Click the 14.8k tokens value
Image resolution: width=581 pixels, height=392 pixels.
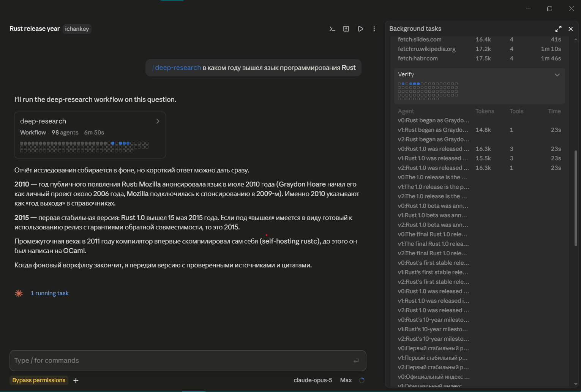tap(483, 130)
